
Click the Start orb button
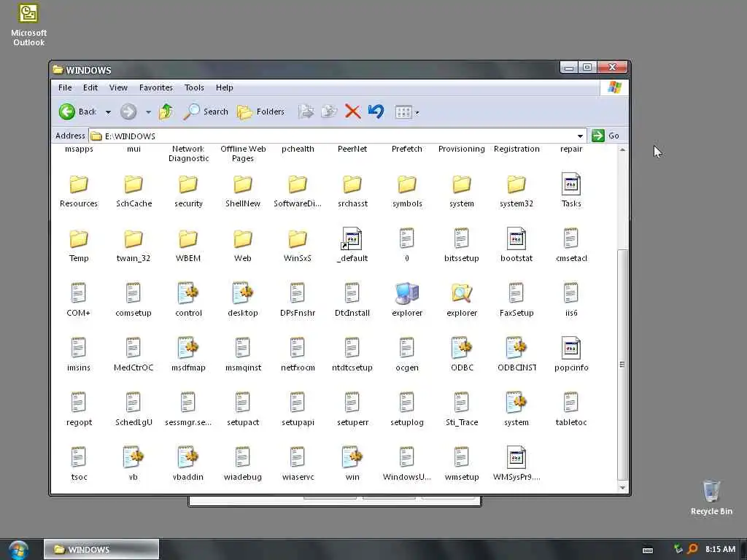pos(18,550)
